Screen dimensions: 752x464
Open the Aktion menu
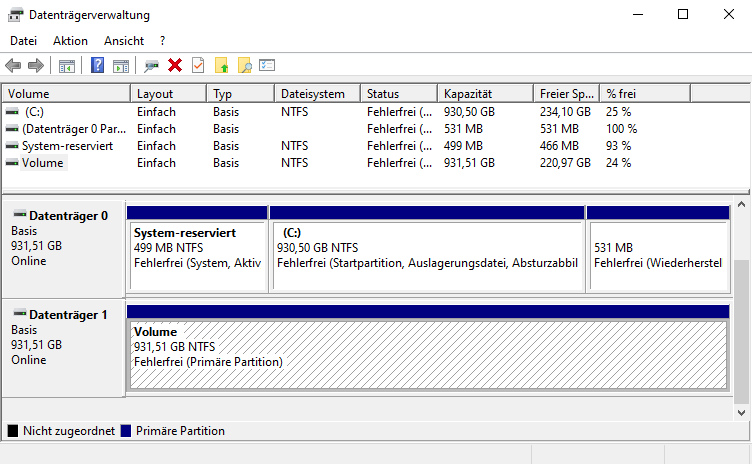click(70, 41)
